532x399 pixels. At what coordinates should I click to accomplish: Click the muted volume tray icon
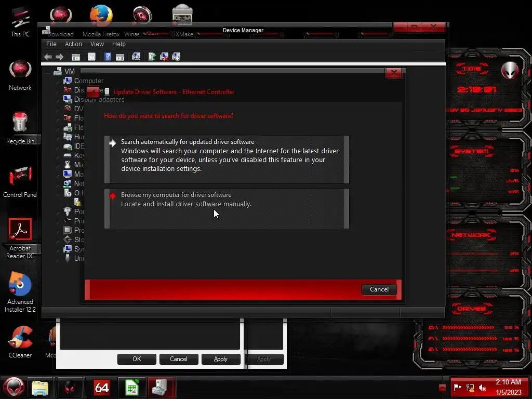[x=482, y=387]
